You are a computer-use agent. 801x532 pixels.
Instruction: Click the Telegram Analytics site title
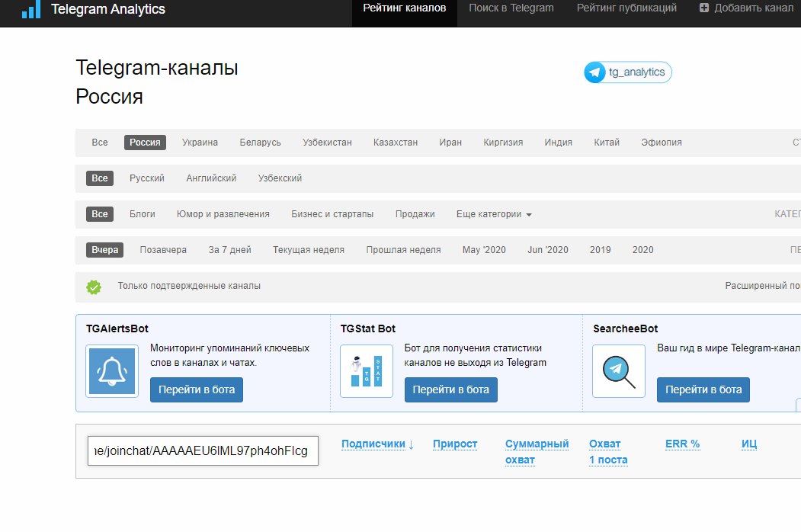click(108, 9)
